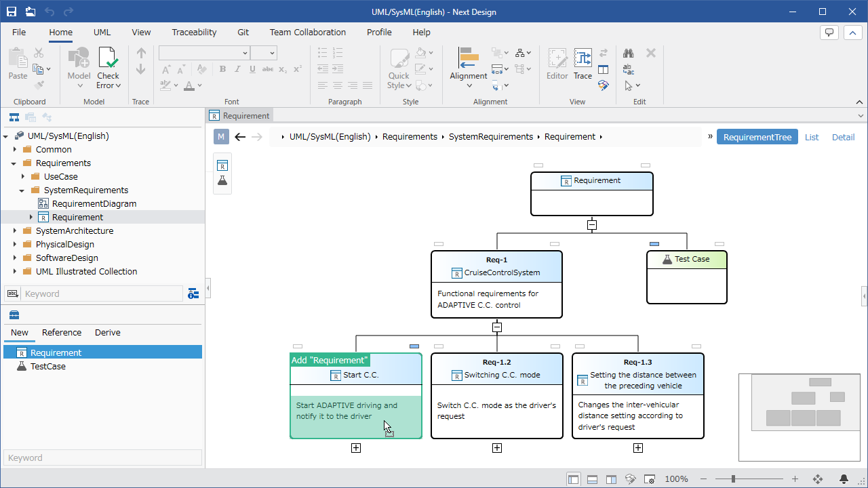
Task: Collapse the SystemRequirements folder
Action: point(22,190)
